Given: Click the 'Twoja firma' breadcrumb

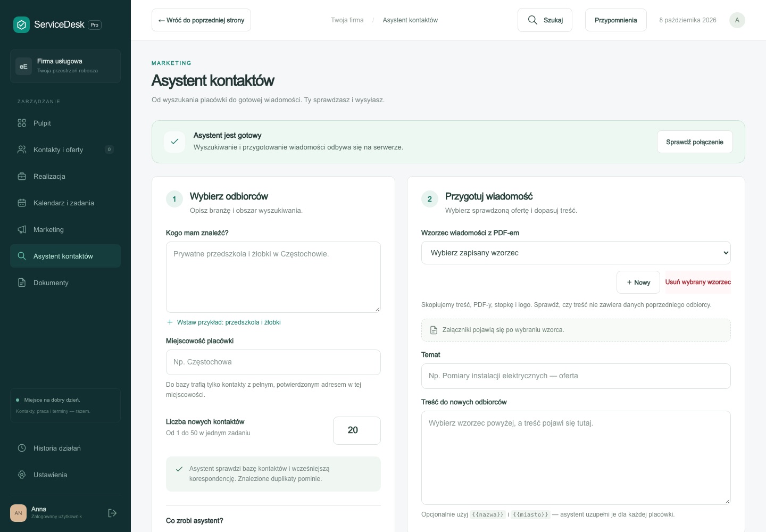Looking at the screenshot, I should tap(347, 20).
